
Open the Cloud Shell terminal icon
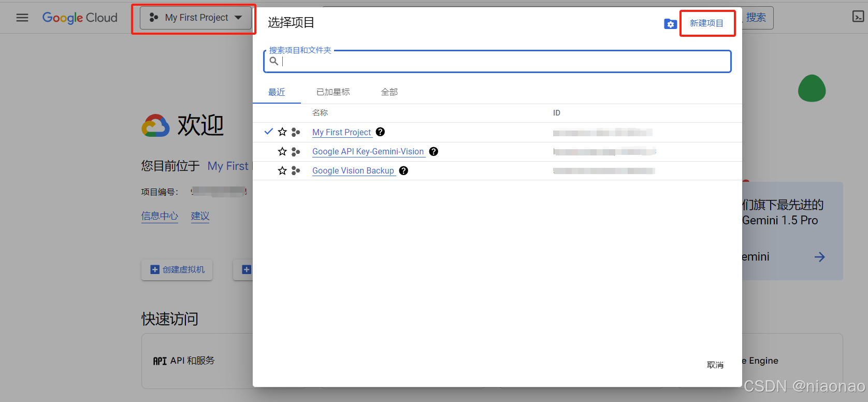pos(858,17)
